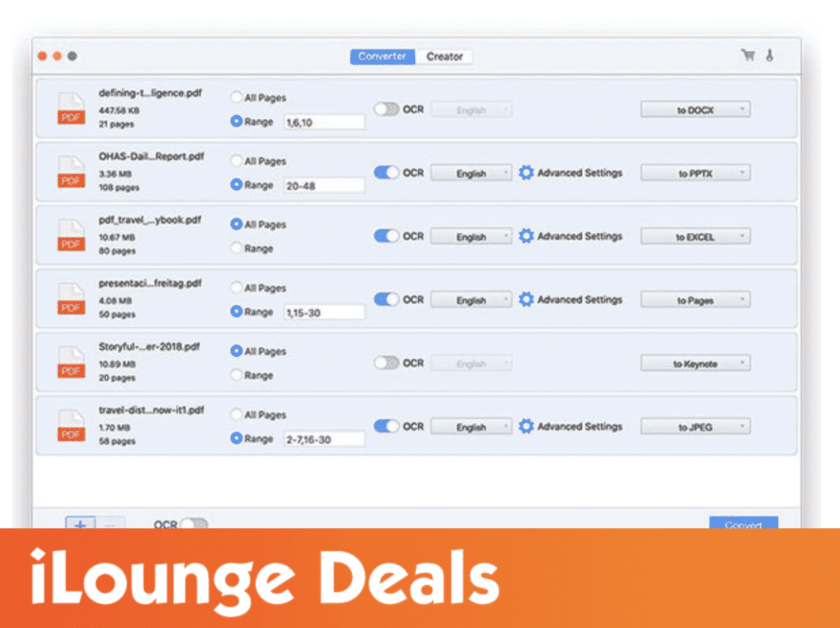Click the range field containing 20-48
Image resolution: width=840 pixels, height=628 pixels.
pos(324,186)
